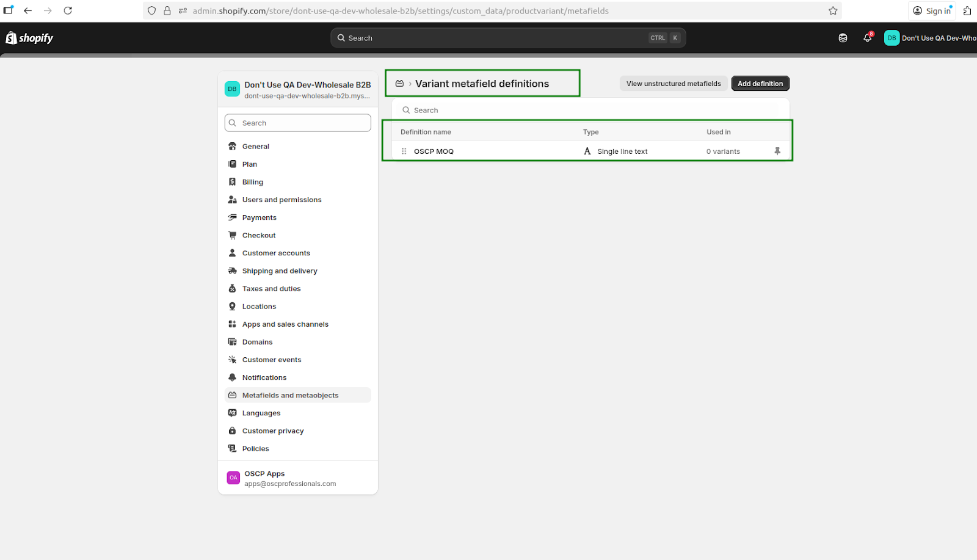Click the Add definition button
Viewport: 977px width, 560px height.
(760, 84)
